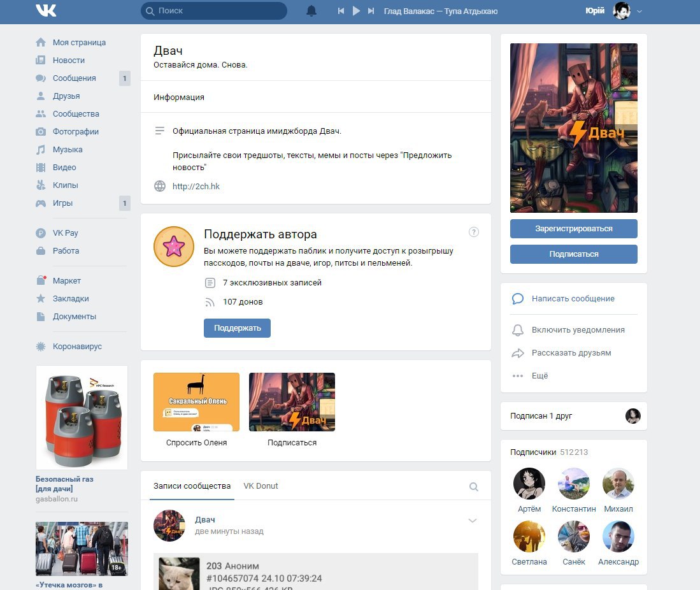Open 107 донов list
The width and height of the screenshot is (700, 590).
click(x=243, y=302)
